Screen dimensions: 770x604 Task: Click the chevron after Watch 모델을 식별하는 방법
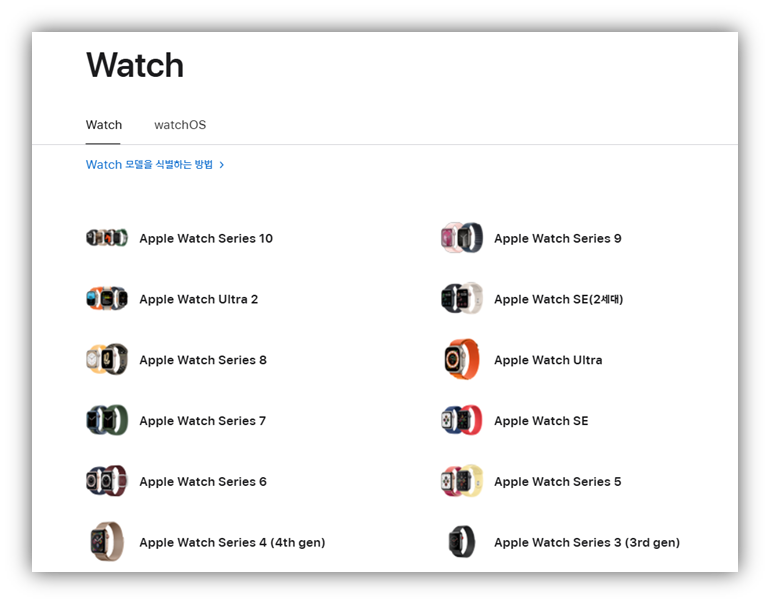click(222, 165)
